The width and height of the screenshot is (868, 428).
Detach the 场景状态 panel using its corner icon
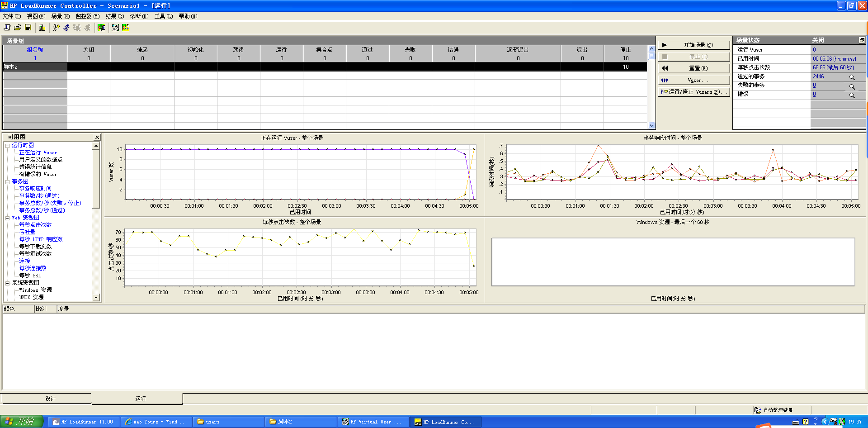[862, 40]
